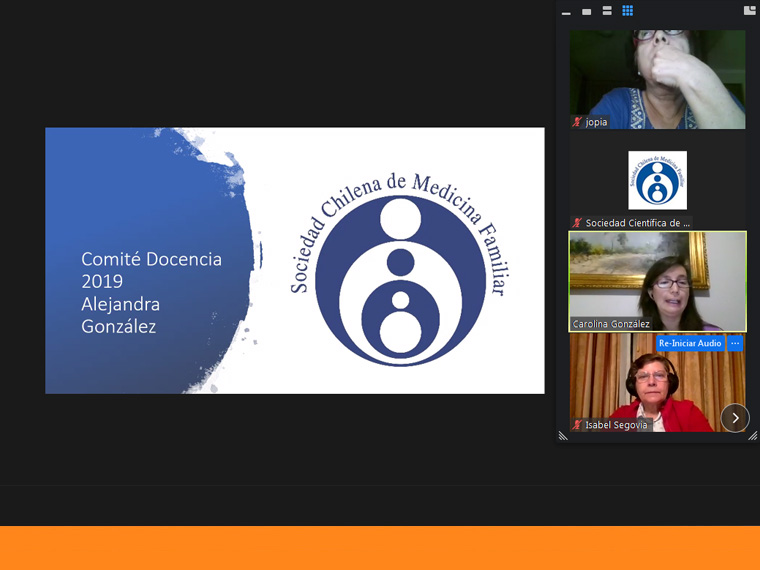Click Sociedad Científica's muted microphone icon
760x570 pixels.
pos(577,223)
